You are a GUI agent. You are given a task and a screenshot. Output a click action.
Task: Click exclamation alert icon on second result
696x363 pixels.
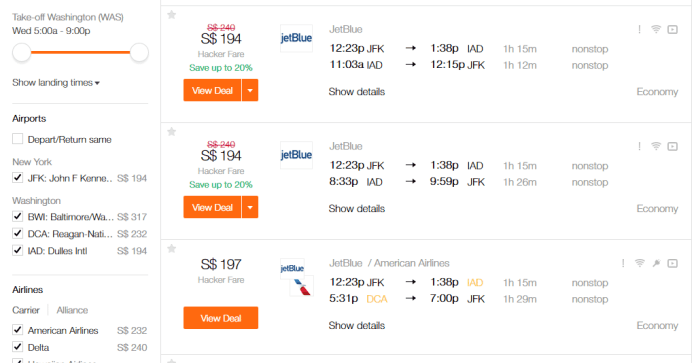(x=639, y=146)
